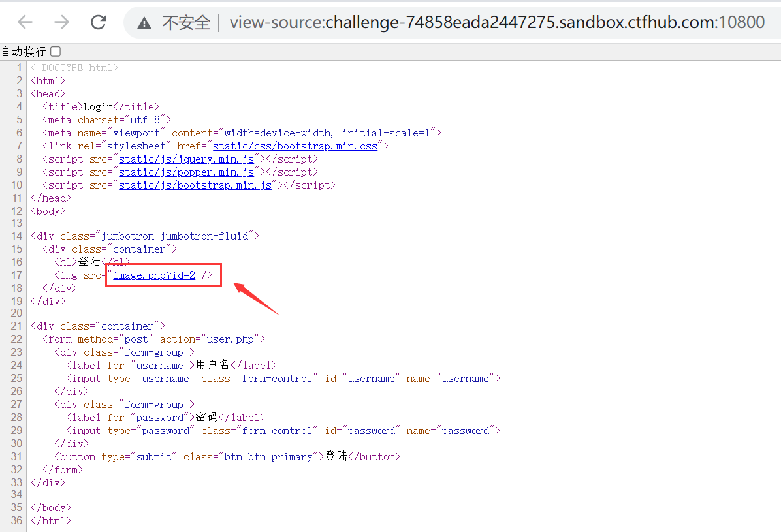Enable the 自动换行 line wrap checkbox
Viewport: 781px width, 532px height.
(x=56, y=51)
